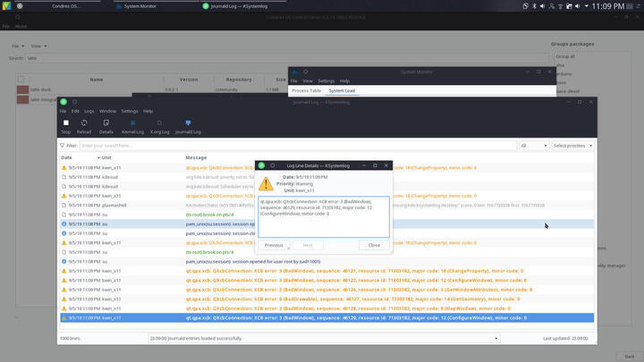The height and width of the screenshot is (362, 644).
Task: Click the Back button in Control Center
Action: [x=629, y=357]
